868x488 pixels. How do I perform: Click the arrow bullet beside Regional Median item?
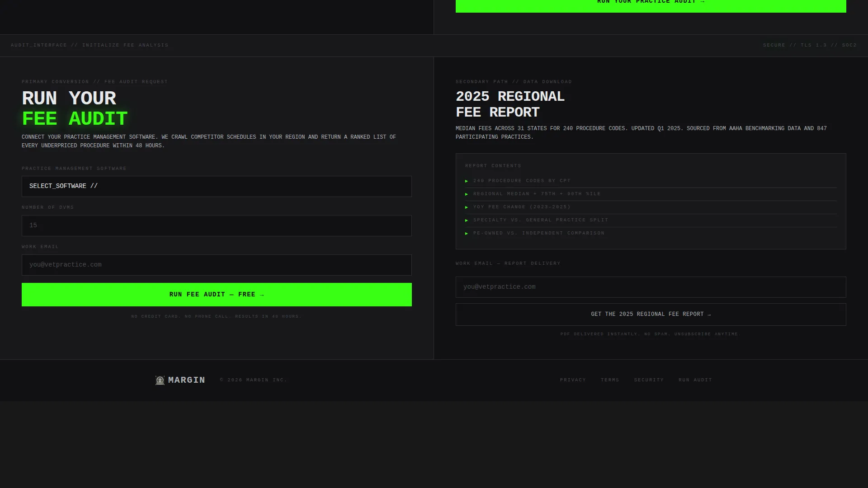point(467,194)
